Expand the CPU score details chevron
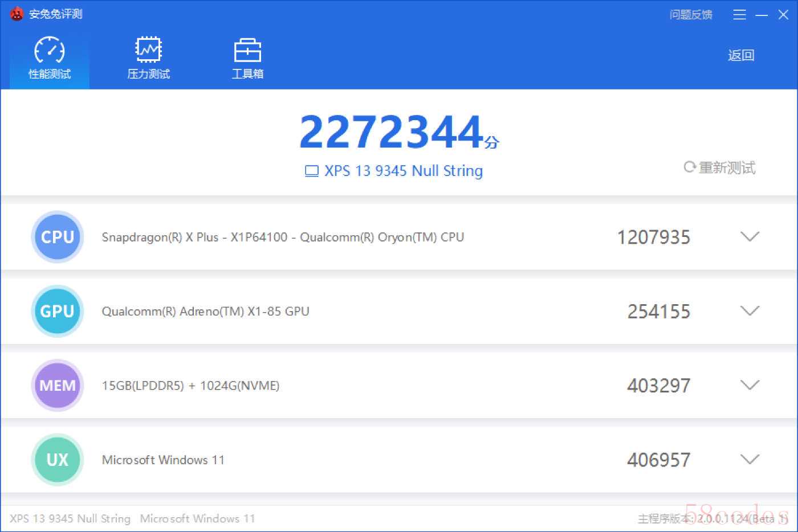The width and height of the screenshot is (798, 532). 750,236
